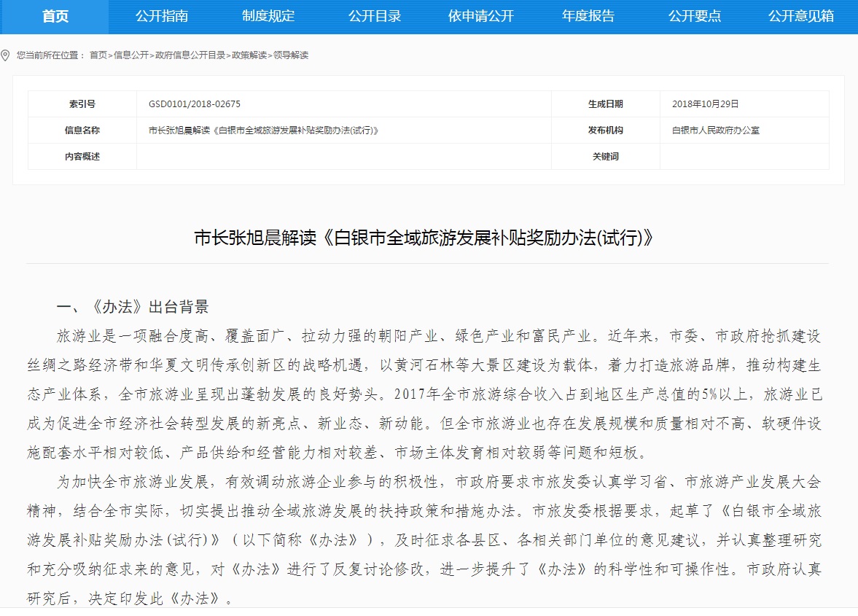The width and height of the screenshot is (858, 616).
Task: Click the generated date 2018年10月29日
Action: [705, 104]
